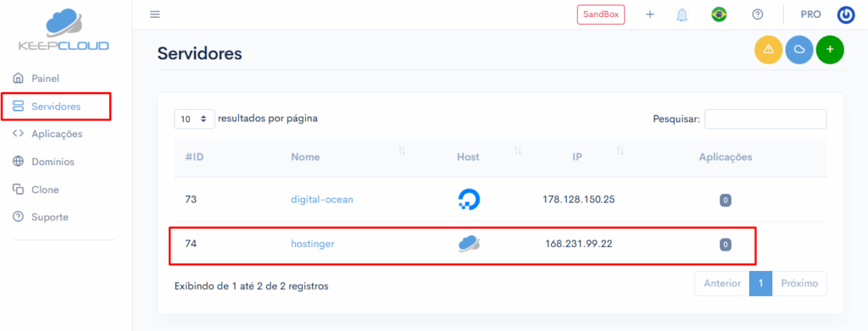
Task: Sort table by IP column arrows
Action: (x=620, y=151)
